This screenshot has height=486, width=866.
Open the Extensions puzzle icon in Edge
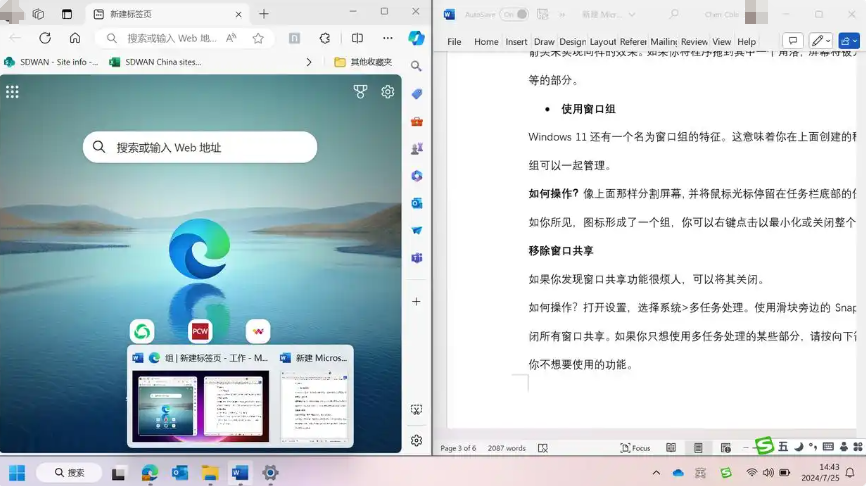(325, 38)
